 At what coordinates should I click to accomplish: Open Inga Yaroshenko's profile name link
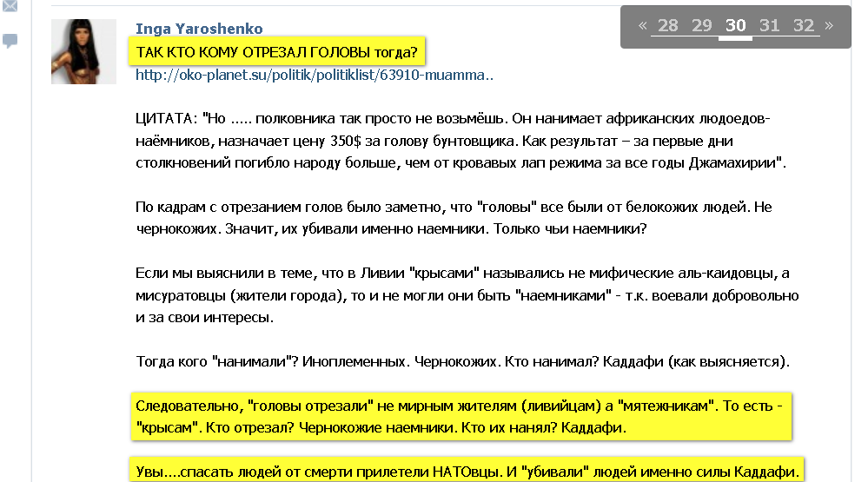pos(199,28)
